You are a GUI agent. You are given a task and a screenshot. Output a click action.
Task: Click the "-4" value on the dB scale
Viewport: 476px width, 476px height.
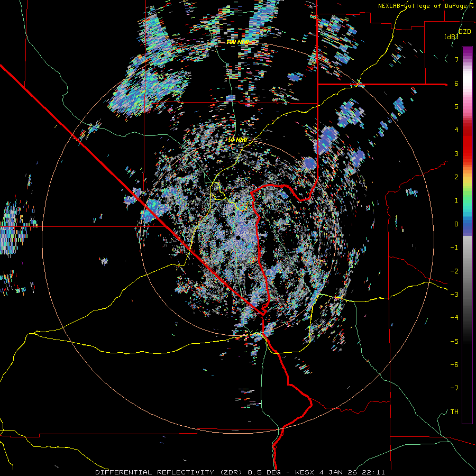454,318
